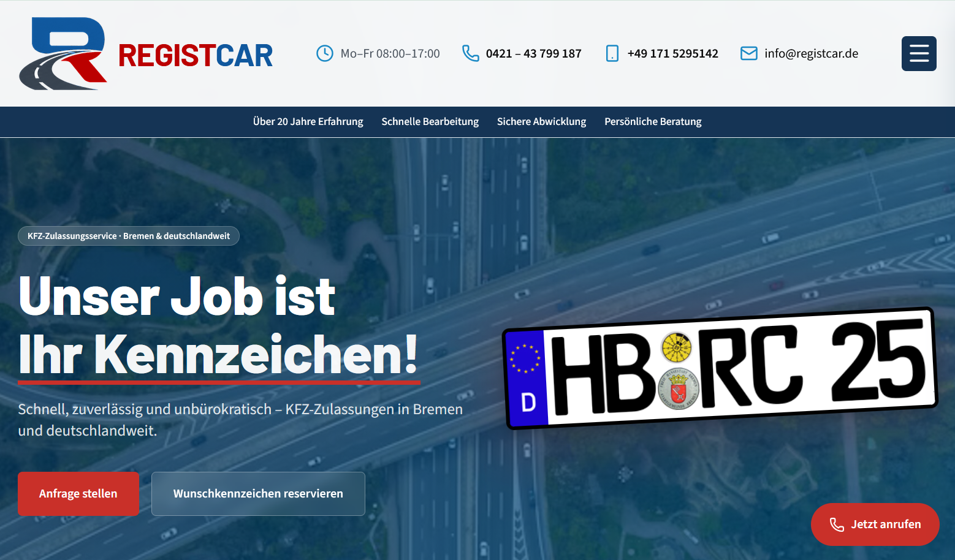Click the KFZ-Zulassungsservice Bremen badge
955x560 pixels.
tap(129, 236)
